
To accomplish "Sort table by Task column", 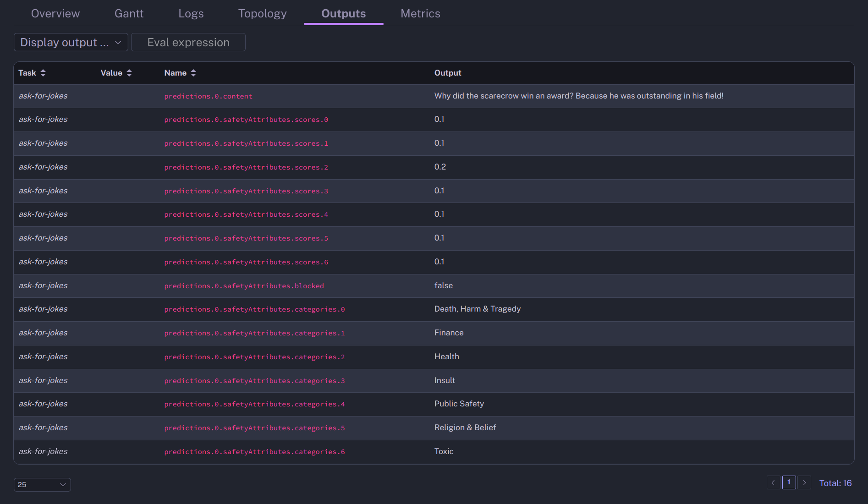I will [43, 73].
